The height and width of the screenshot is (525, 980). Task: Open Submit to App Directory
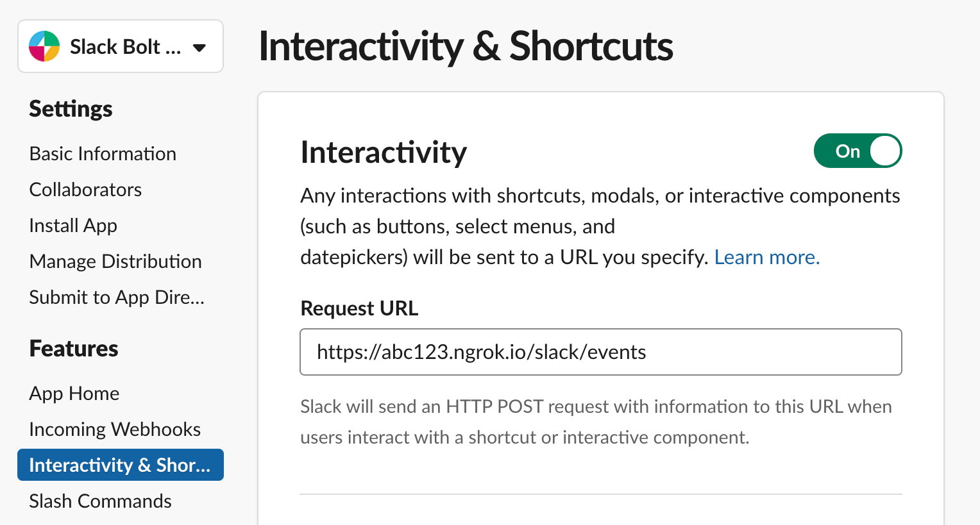[116, 297]
